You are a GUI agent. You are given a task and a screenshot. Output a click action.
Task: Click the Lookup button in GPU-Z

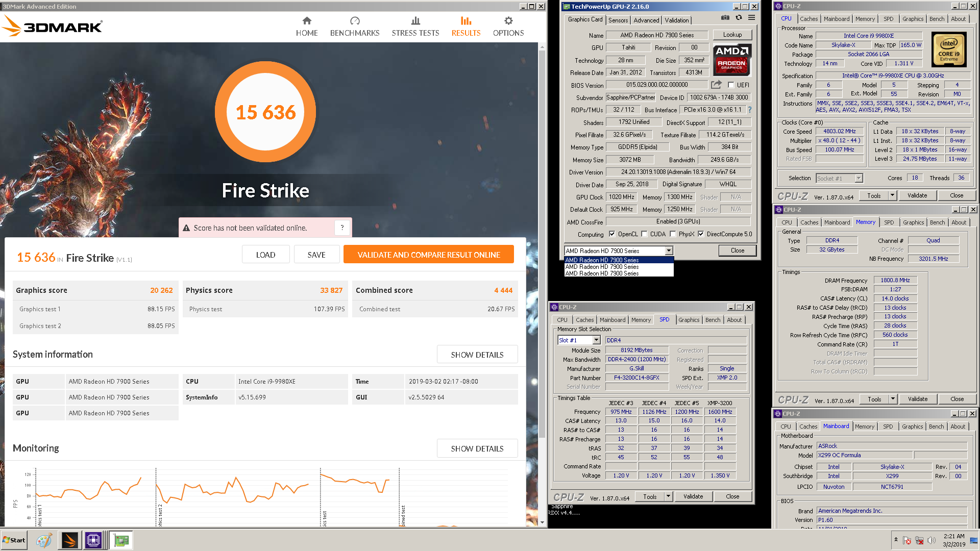pos(732,35)
